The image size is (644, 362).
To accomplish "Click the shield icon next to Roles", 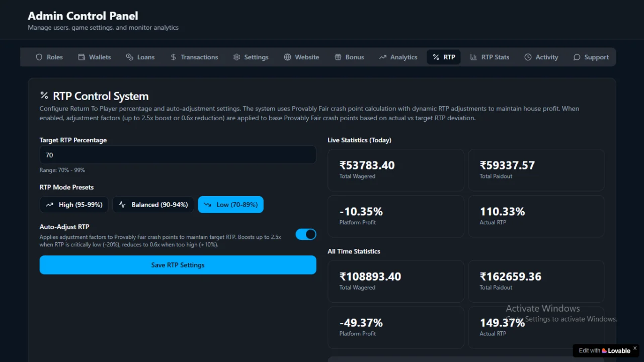I will pyautogui.click(x=39, y=57).
